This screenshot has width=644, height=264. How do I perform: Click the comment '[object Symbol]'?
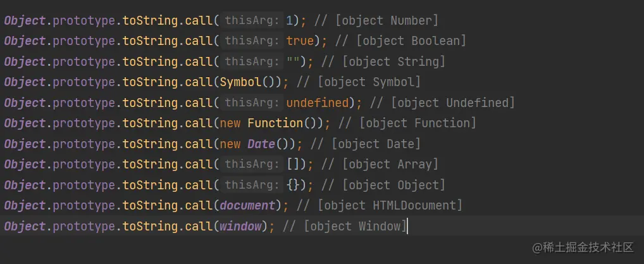pos(369,82)
